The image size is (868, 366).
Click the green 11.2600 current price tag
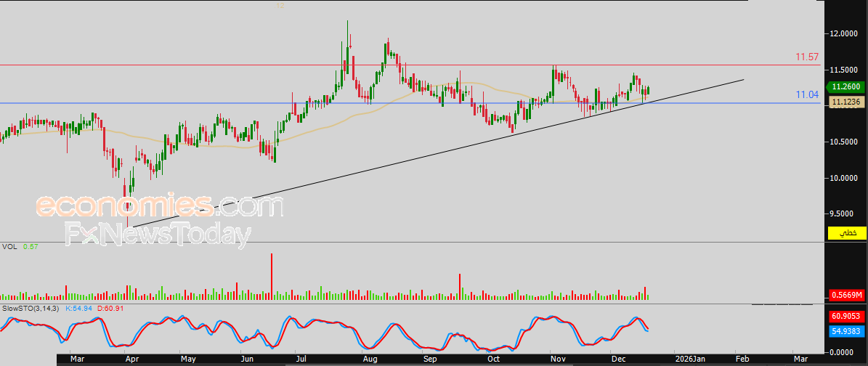click(x=845, y=86)
